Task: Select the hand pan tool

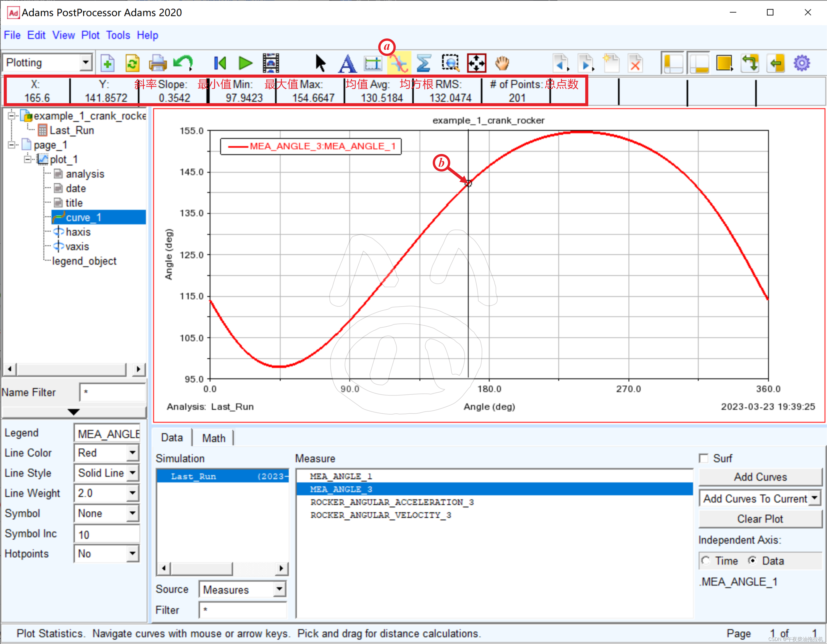Action: [x=502, y=63]
